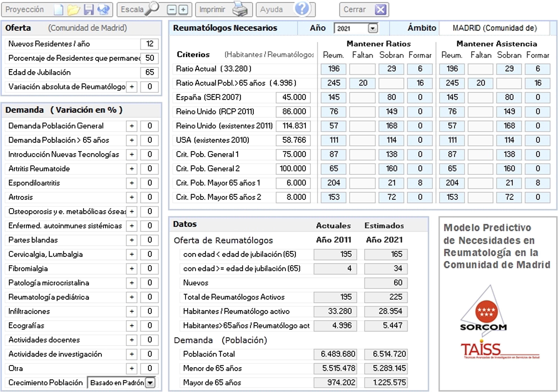Decrease scale with the minus button
Viewport: 558px width, 392px height.
click(172, 10)
